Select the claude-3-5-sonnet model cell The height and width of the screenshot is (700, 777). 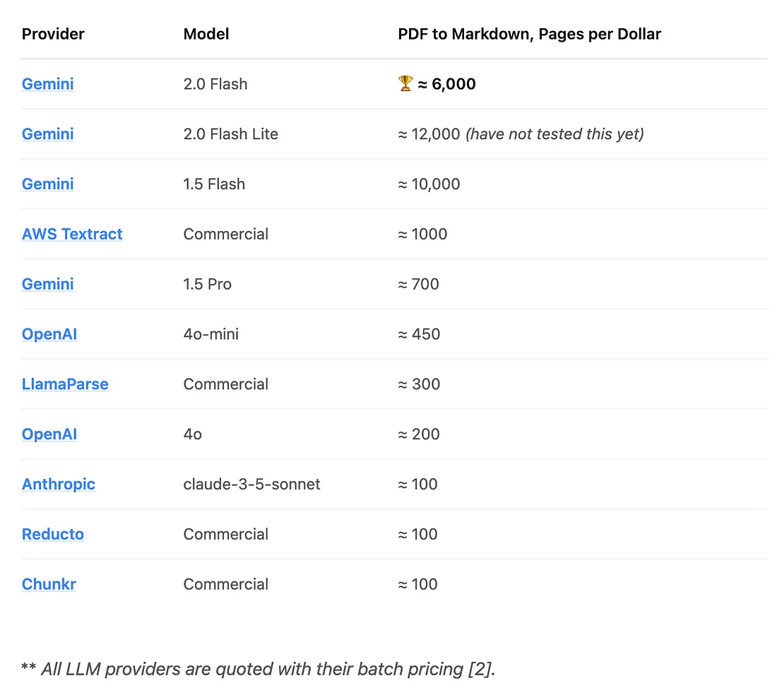point(251,484)
